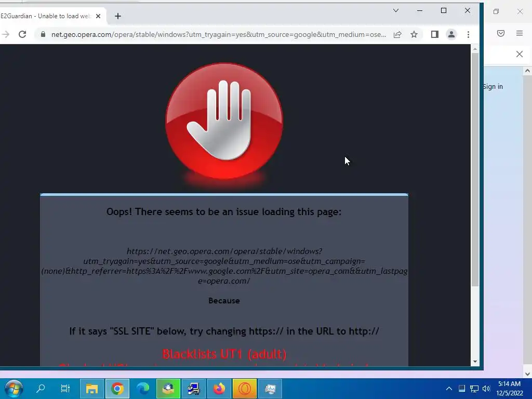Open Opera browser from taskbar

coord(245,389)
